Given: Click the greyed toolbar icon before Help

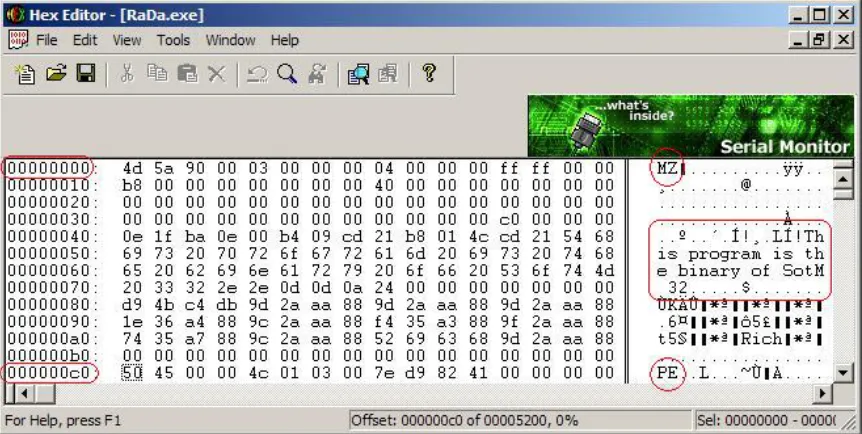Looking at the screenshot, I should [x=388, y=73].
